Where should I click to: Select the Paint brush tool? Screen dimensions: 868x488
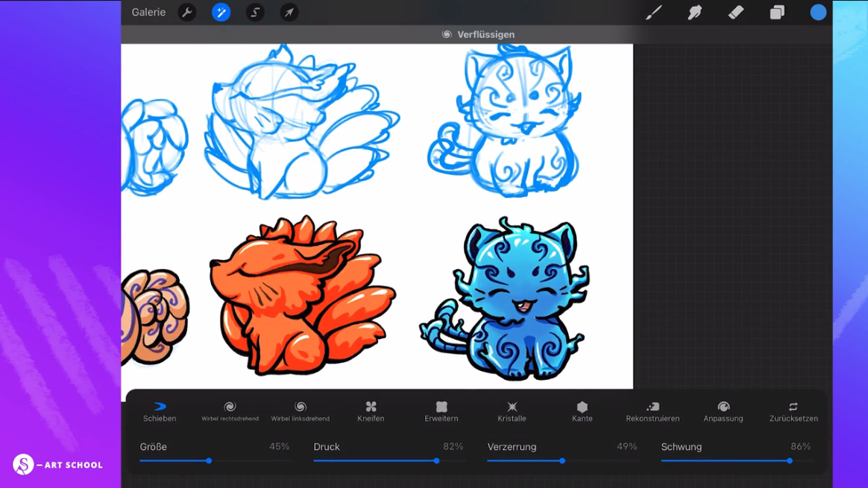(x=654, y=12)
